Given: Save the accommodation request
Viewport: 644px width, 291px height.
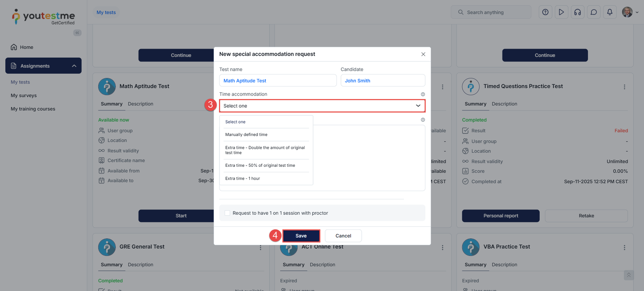Looking at the screenshot, I should pyautogui.click(x=301, y=236).
